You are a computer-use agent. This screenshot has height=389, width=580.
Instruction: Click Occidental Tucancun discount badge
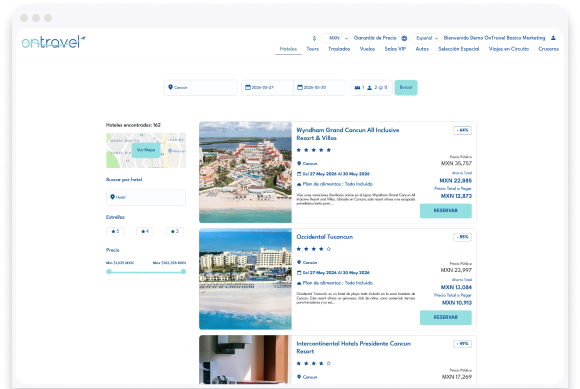click(462, 237)
